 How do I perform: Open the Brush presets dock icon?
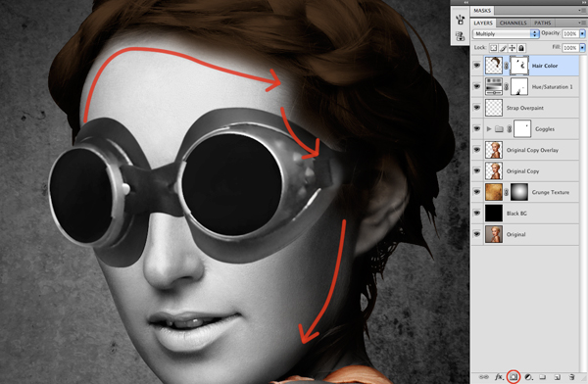[460, 19]
